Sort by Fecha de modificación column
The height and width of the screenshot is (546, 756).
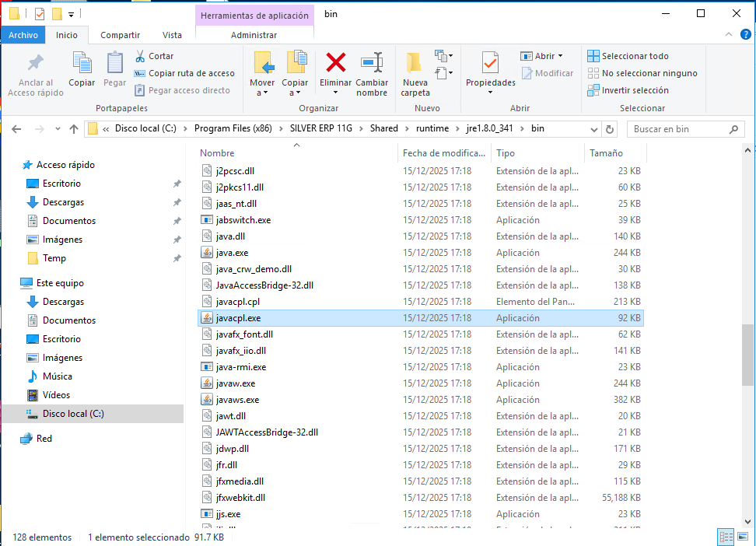[x=444, y=153]
